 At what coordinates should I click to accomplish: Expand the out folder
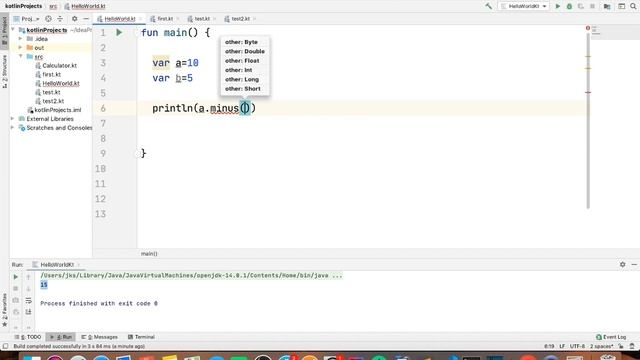point(20,47)
